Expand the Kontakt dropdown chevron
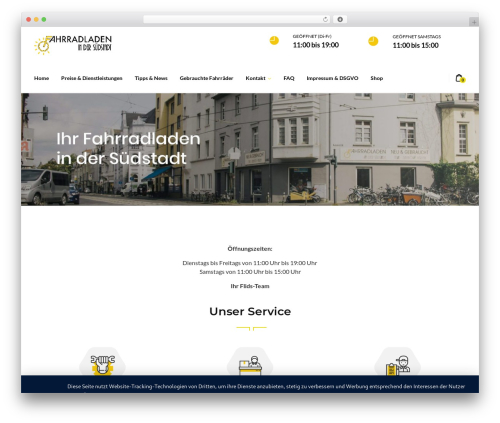Viewport: 500px width, 423px height. (x=269, y=79)
